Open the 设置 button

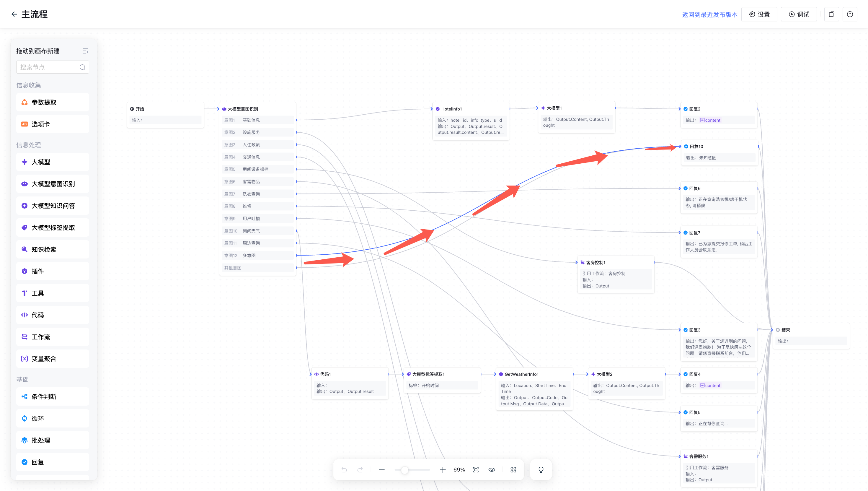759,14
